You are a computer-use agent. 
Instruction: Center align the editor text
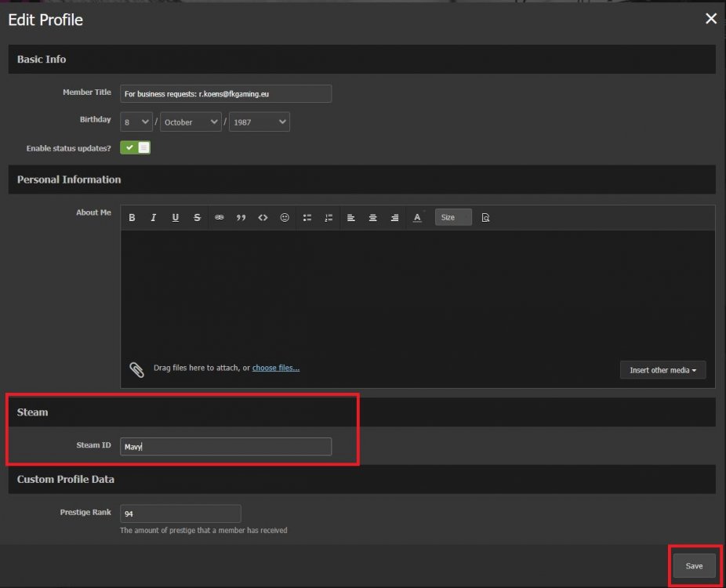(x=373, y=218)
